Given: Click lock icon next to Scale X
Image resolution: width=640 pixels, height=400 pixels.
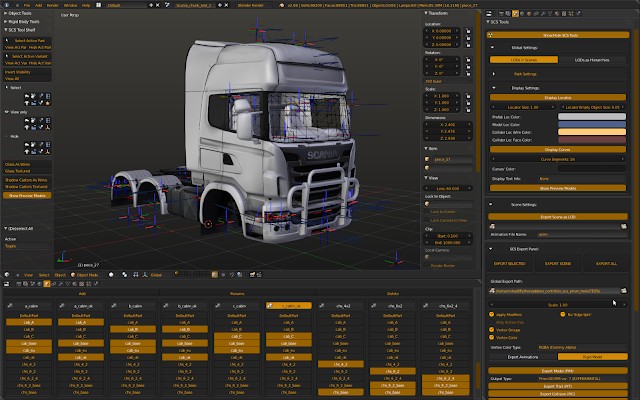Looking at the screenshot, I should (468, 96).
